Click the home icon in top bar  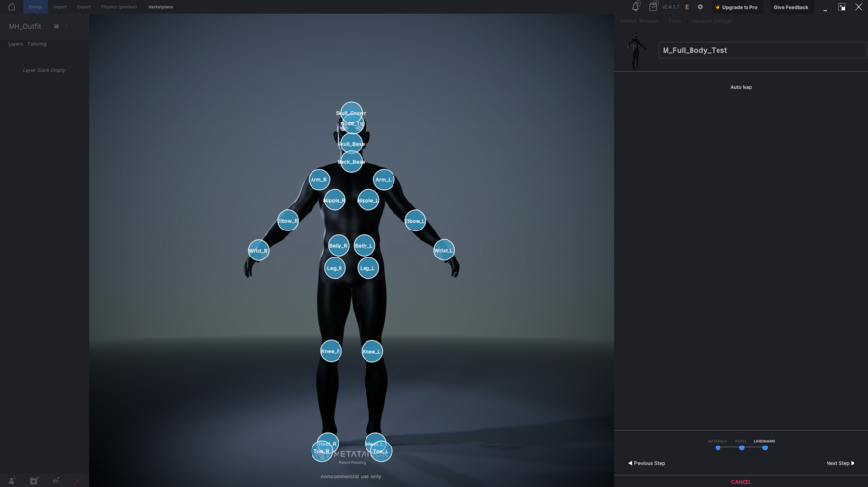pyautogui.click(x=12, y=7)
